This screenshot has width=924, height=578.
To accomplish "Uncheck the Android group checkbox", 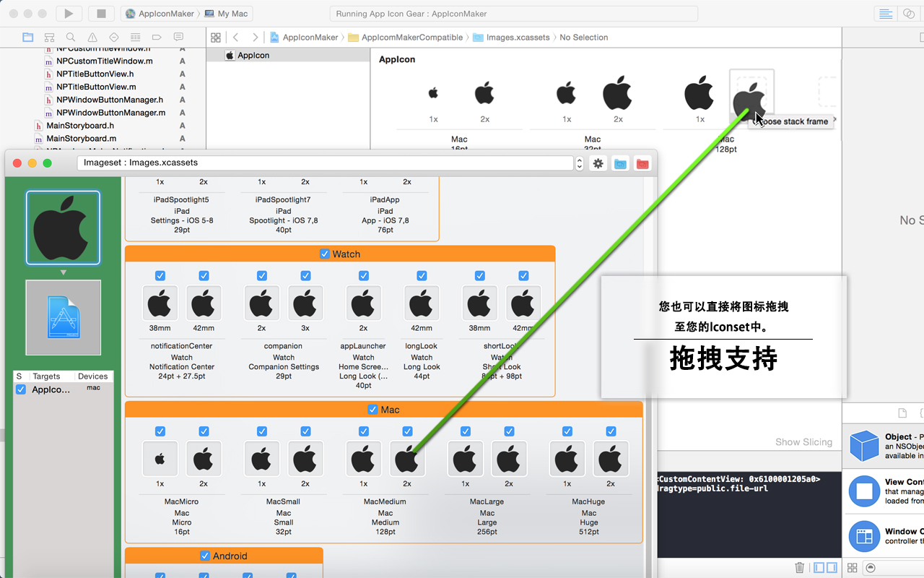I will (205, 556).
